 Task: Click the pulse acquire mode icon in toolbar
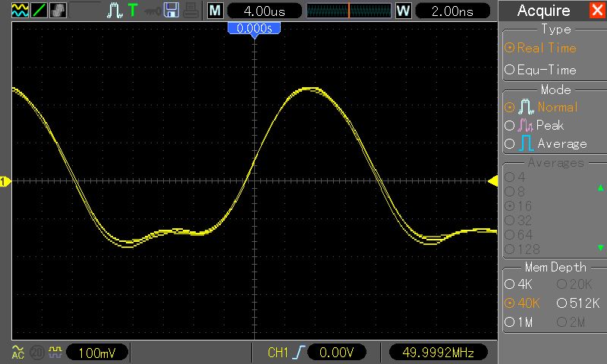(115, 11)
